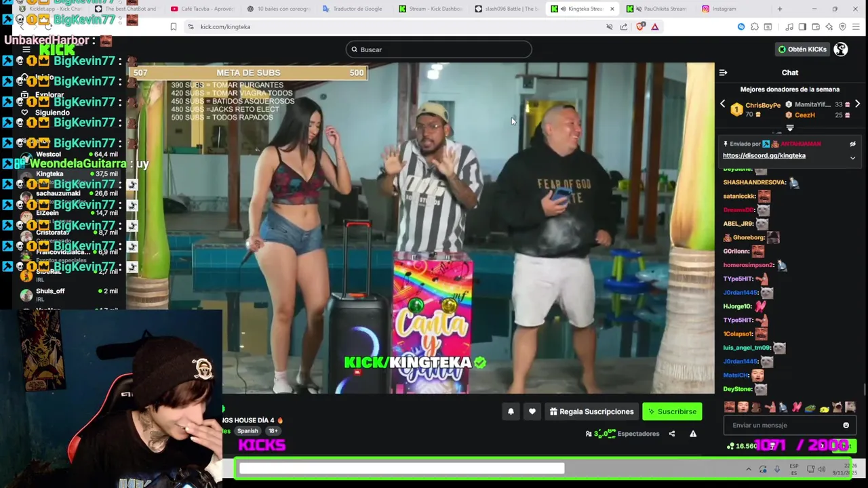Click the Buscar search field
The image size is (868, 488).
click(439, 49)
